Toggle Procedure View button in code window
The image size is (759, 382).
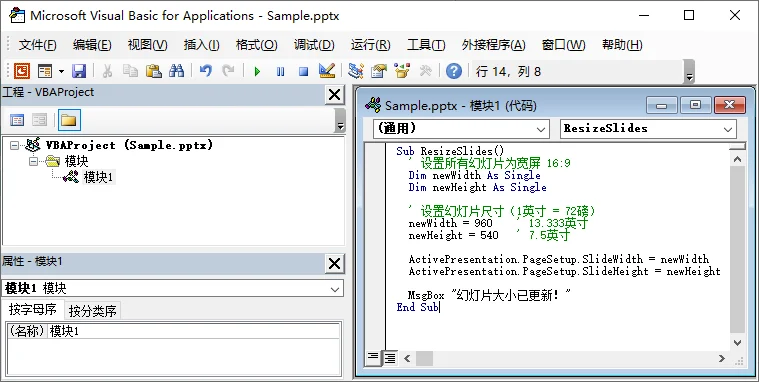click(373, 358)
